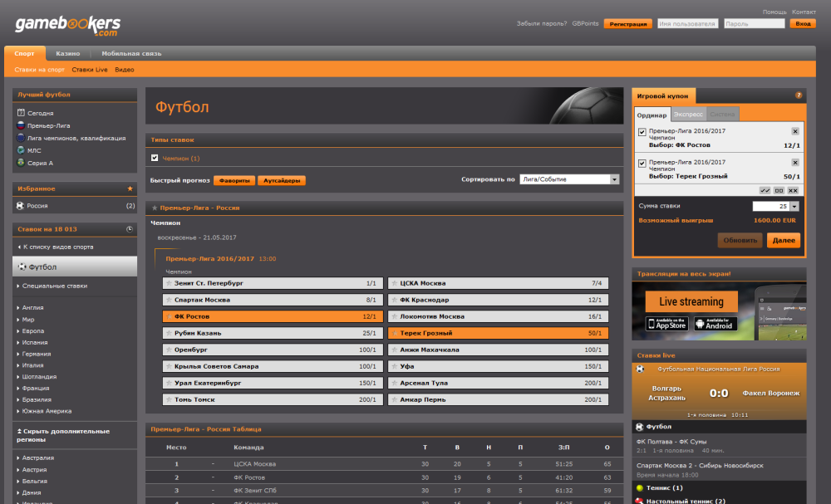This screenshot has height=504, width=831.
Task: Open the Мобильная связь tab
Action: click(131, 53)
